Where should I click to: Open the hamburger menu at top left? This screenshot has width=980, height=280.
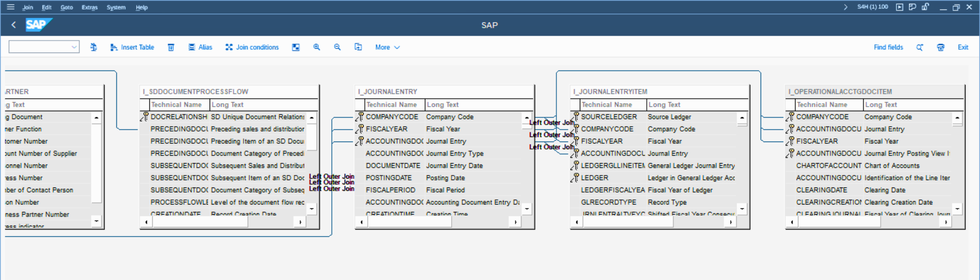11,7
